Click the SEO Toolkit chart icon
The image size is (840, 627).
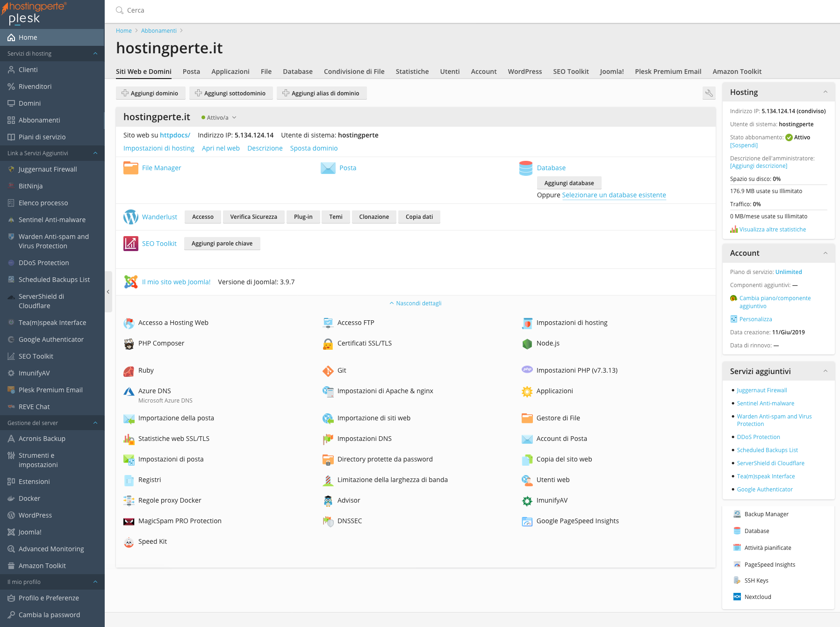pyautogui.click(x=130, y=244)
